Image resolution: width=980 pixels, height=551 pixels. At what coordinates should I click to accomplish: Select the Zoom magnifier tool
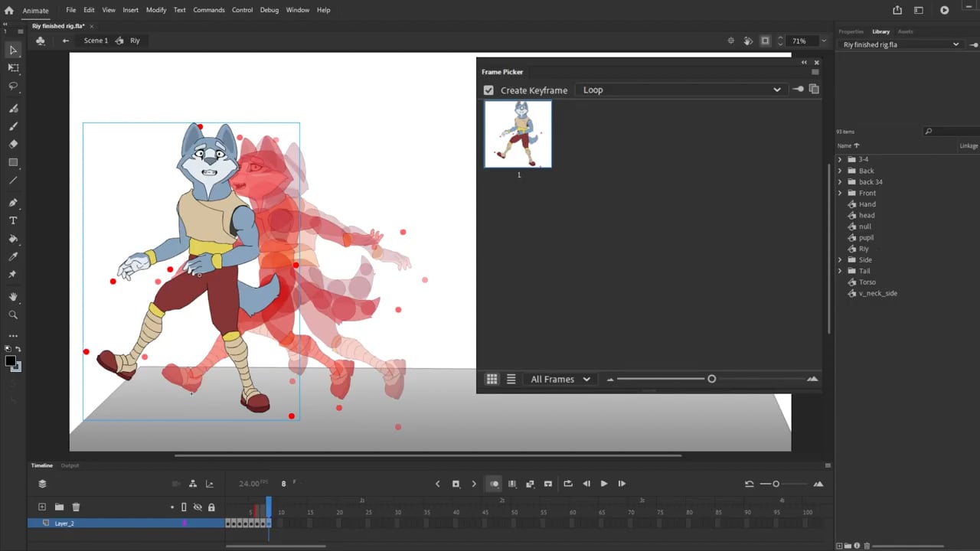coord(13,315)
